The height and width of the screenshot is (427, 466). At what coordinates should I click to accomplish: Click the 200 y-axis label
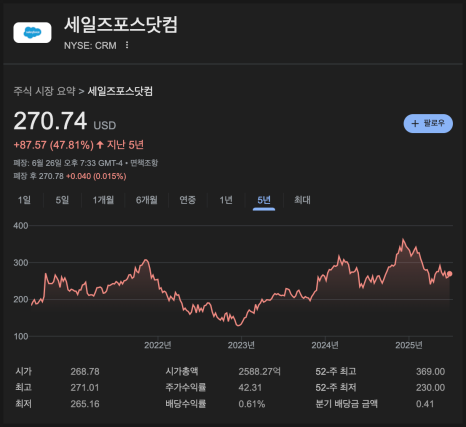[21, 299]
